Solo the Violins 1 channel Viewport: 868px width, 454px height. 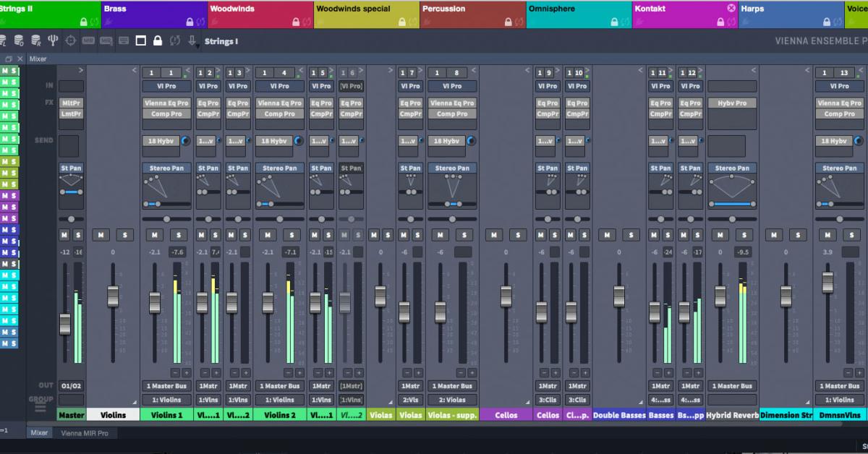click(178, 235)
